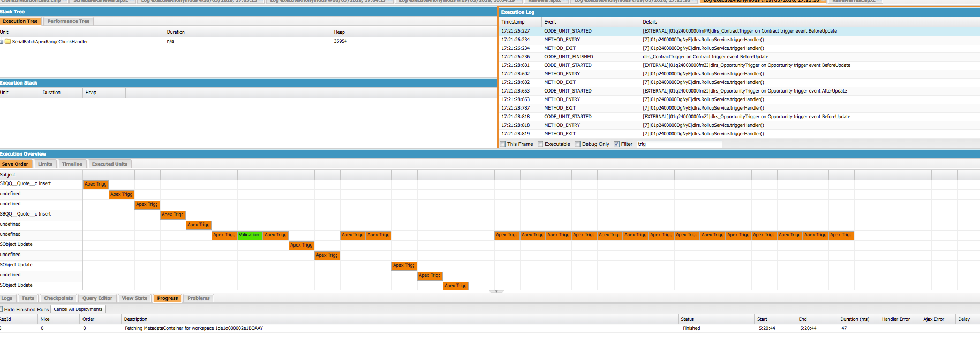
Task: Click the Heap header in Stack Tree
Action: click(414, 32)
